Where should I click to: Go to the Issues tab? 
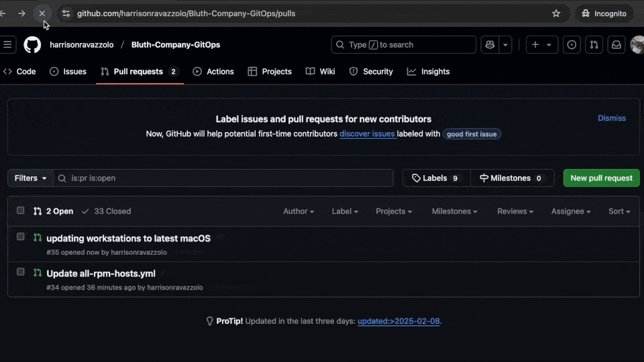68,72
